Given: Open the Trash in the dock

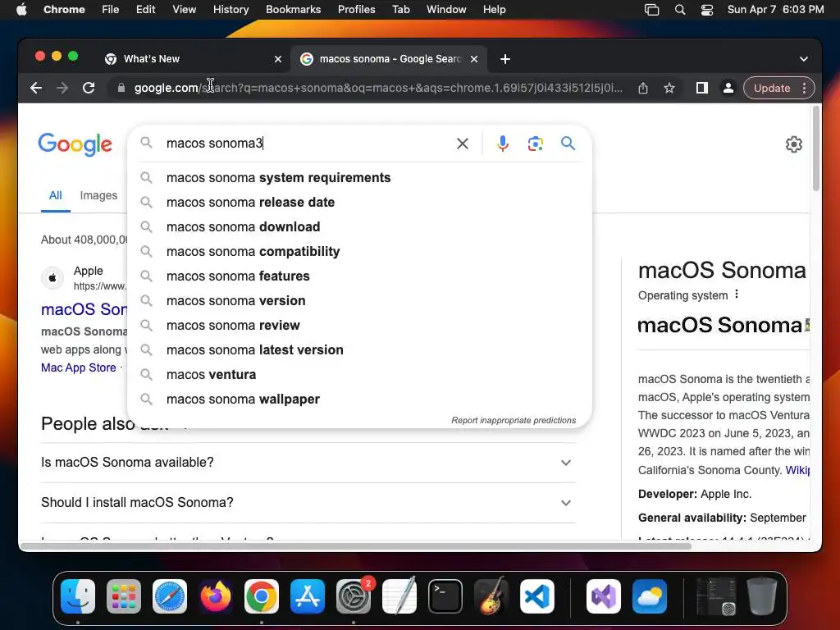Looking at the screenshot, I should [x=762, y=596].
